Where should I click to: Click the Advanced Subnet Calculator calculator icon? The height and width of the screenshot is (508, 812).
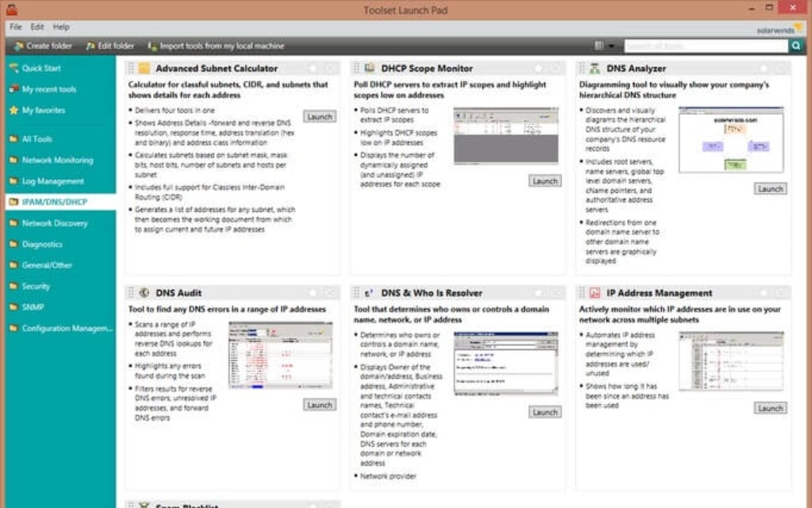[x=143, y=68]
